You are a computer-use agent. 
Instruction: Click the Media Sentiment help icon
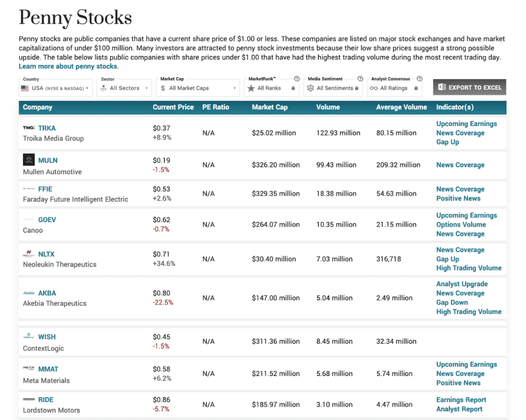[360, 79]
